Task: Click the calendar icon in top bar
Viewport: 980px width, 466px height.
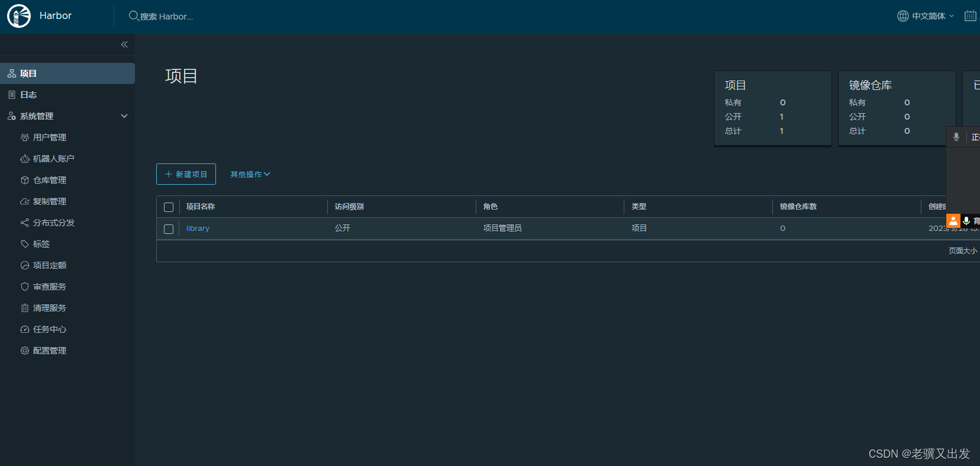Action: [971, 16]
